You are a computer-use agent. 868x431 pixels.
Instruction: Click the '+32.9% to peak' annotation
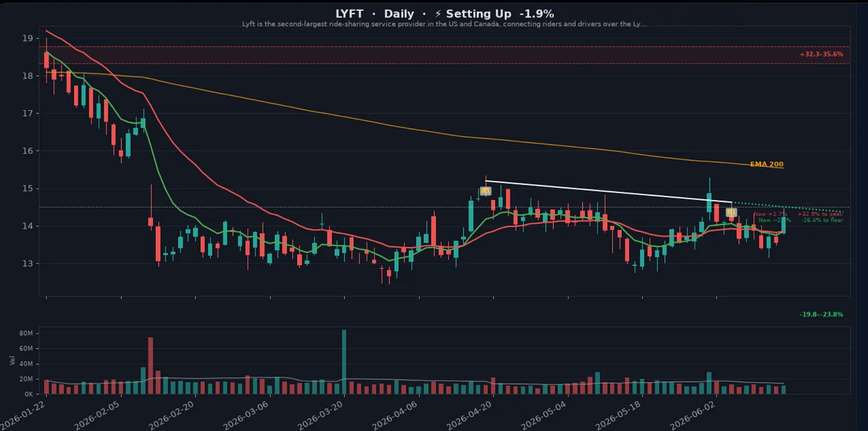coord(820,214)
